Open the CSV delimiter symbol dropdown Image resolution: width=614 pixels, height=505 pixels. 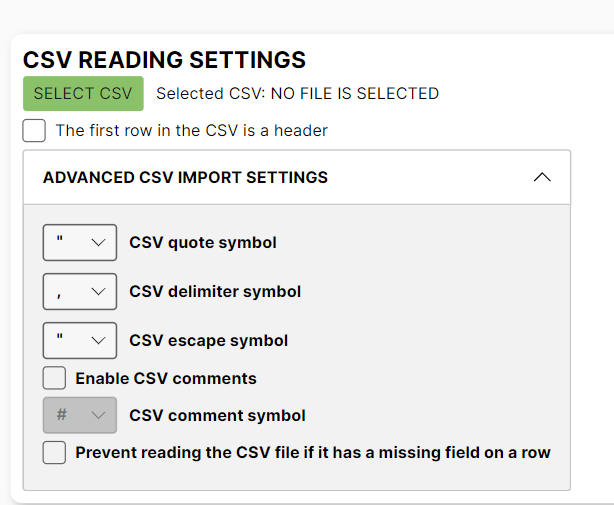point(79,292)
